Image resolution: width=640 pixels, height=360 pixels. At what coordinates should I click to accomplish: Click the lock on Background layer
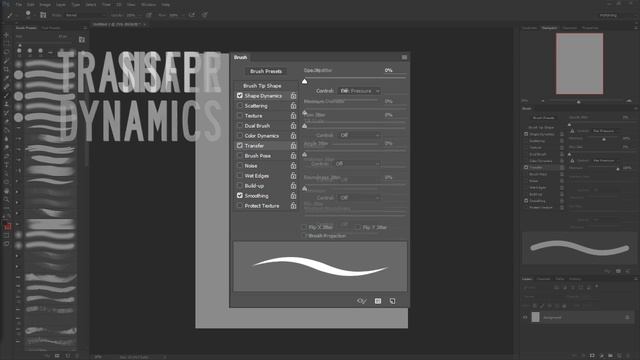coord(627,317)
